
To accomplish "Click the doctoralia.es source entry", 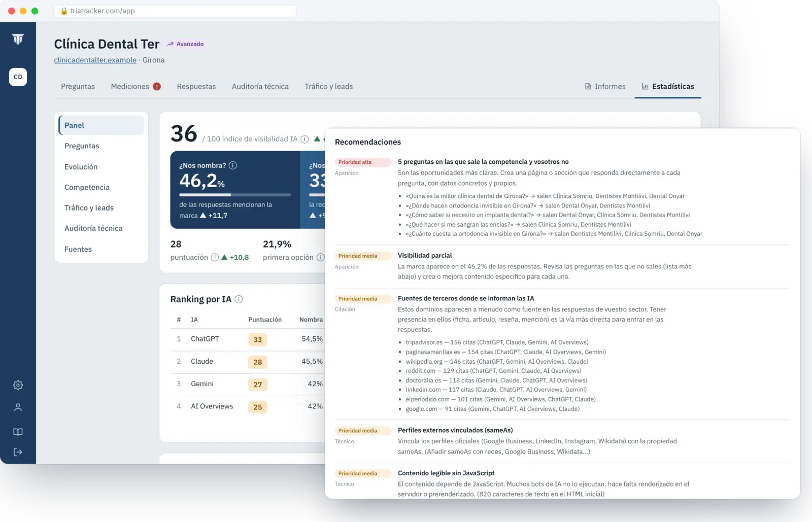I will click(x=496, y=380).
